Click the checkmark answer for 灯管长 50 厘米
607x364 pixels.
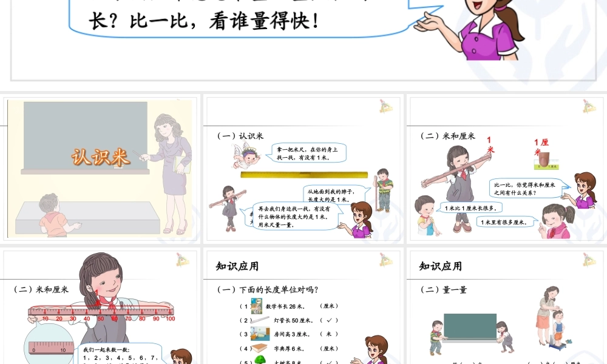point(330,320)
